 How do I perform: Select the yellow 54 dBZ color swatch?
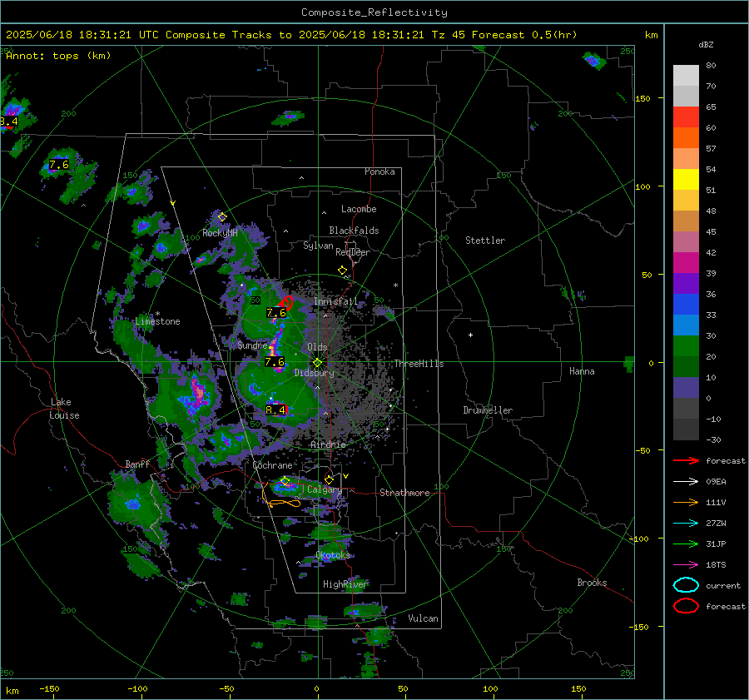coord(686,180)
